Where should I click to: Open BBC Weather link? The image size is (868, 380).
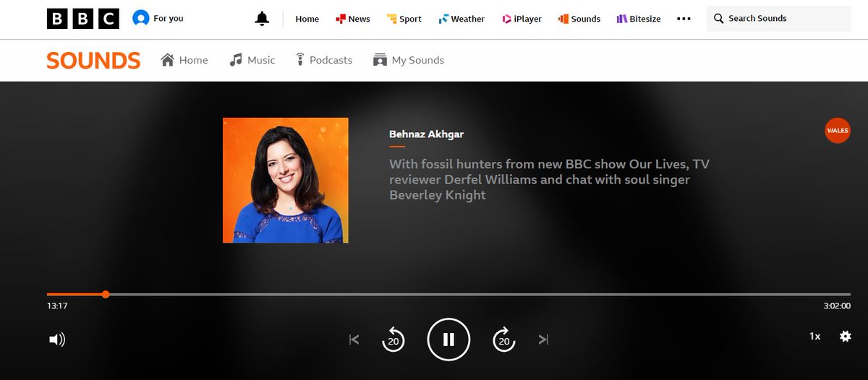461,19
